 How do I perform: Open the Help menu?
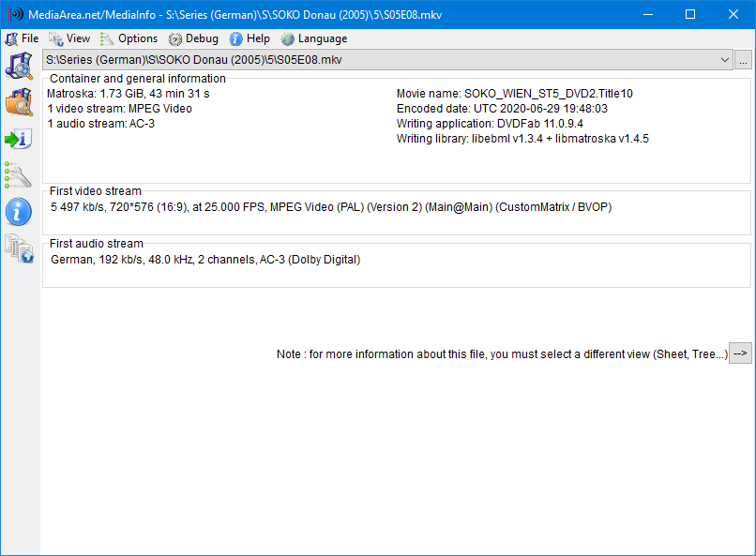click(x=249, y=38)
